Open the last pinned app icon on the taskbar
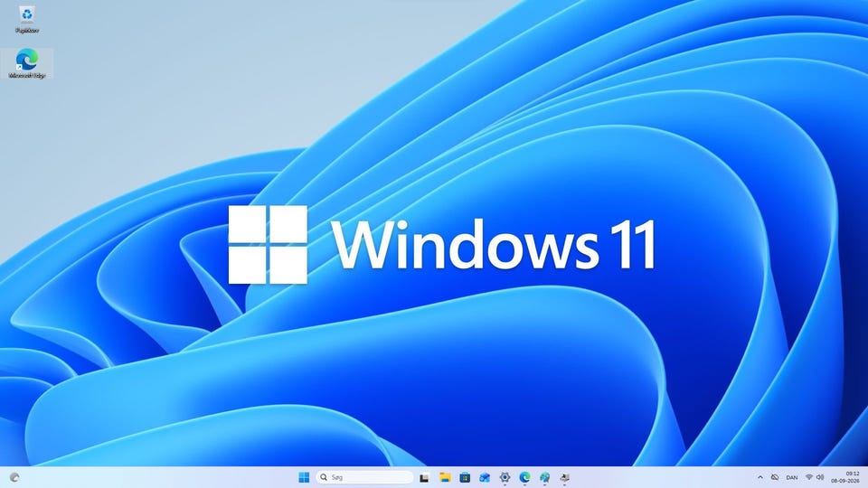868x488 pixels. click(x=564, y=477)
